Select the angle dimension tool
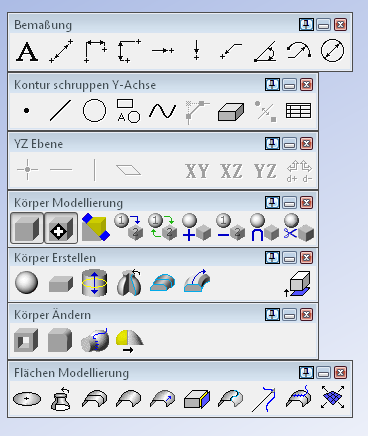Viewport: 368px width, 436px height. click(x=265, y=51)
